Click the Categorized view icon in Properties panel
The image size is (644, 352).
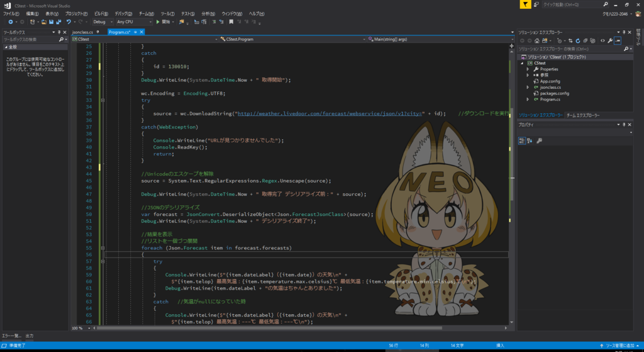click(521, 140)
